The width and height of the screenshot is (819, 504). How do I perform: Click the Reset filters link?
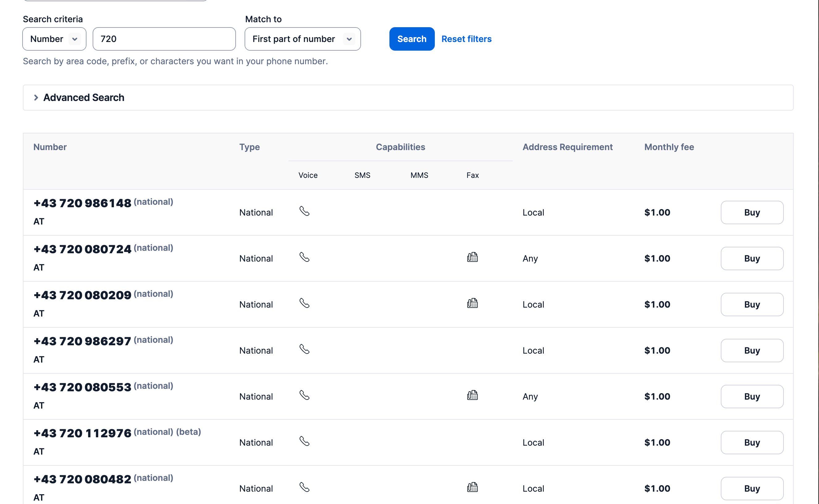tap(466, 39)
